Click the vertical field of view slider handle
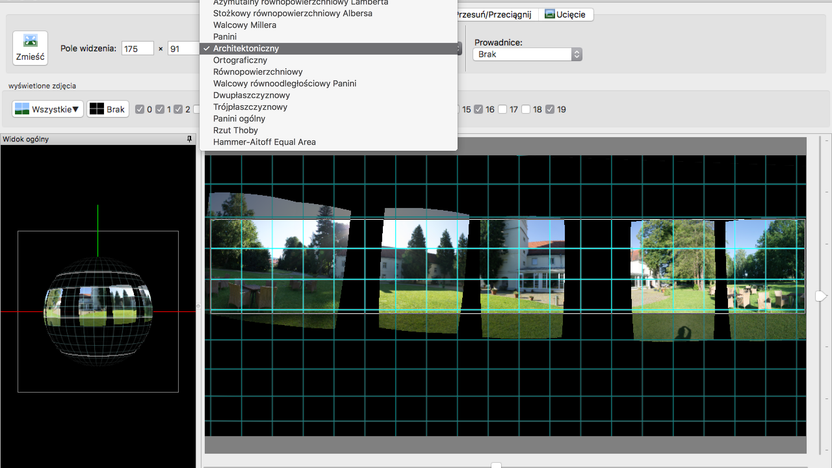 click(x=821, y=296)
